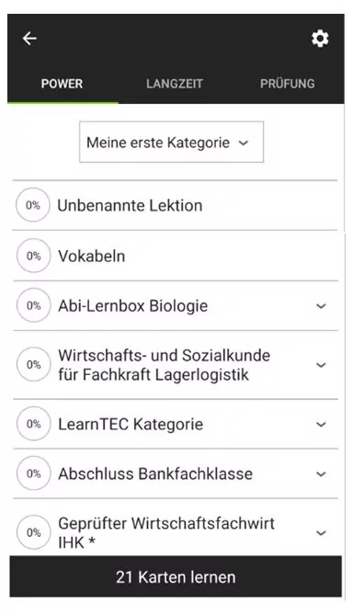Switch to the LANGZEIT tab
Image resolution: width=364 pixels, height=616 pixels.
(x=175, y=84)
